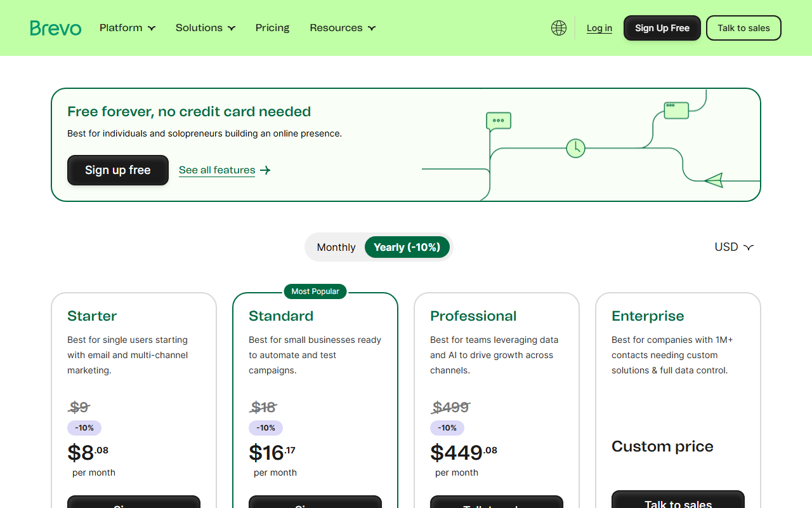Image resolution: width=812 pixels, height=508 pixels.
Task: Click the -10% badge under Starter
Action: 84,428
